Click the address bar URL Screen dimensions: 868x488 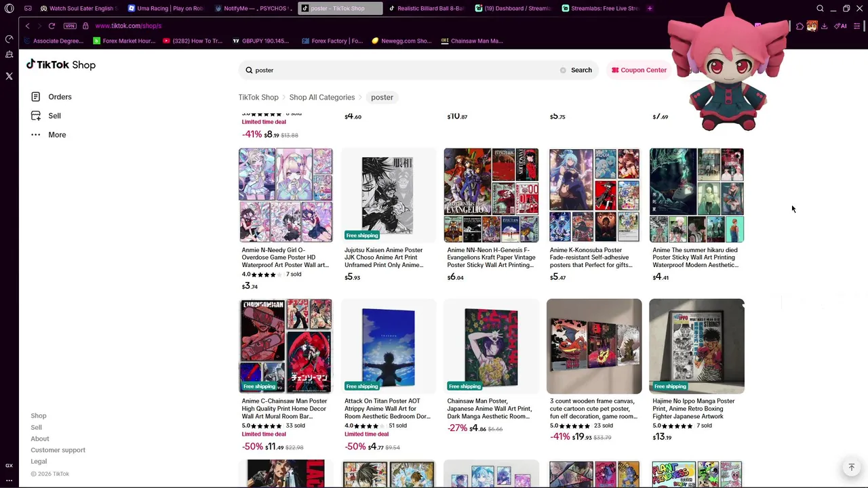(x=128, y=26)
